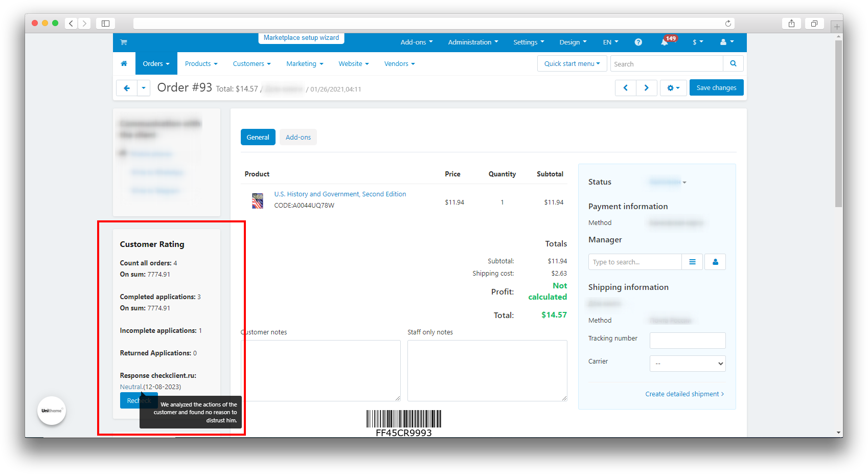The width and height of the screenshot is (868, 474).
Task: Open the help question mark icon
Action: (638, 42)
